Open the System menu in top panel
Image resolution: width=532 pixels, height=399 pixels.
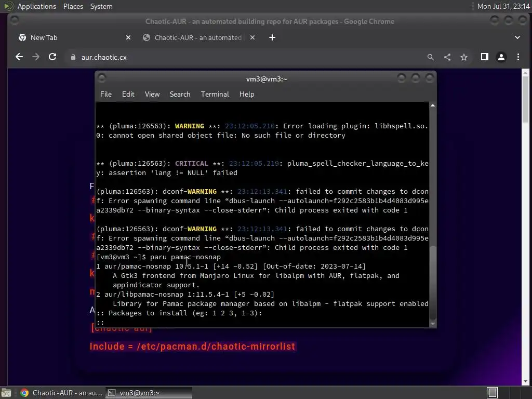101,6
